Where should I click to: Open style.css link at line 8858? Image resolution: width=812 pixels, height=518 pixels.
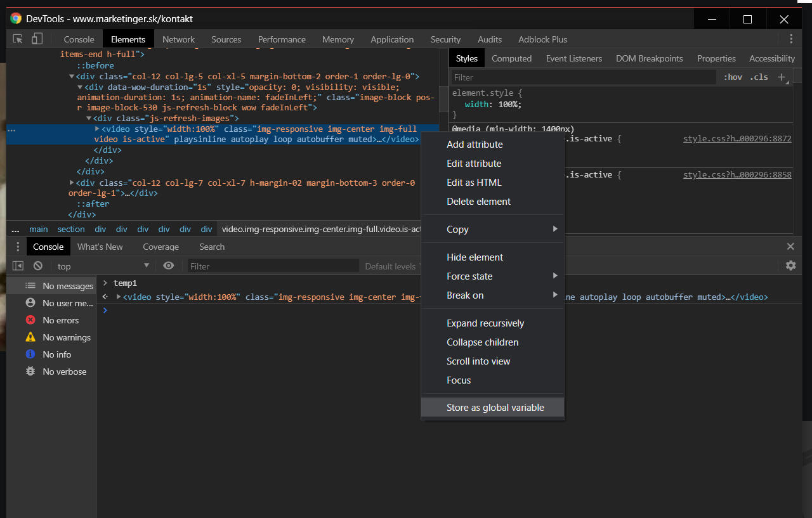pyautogui.click(x=737, y=175)
